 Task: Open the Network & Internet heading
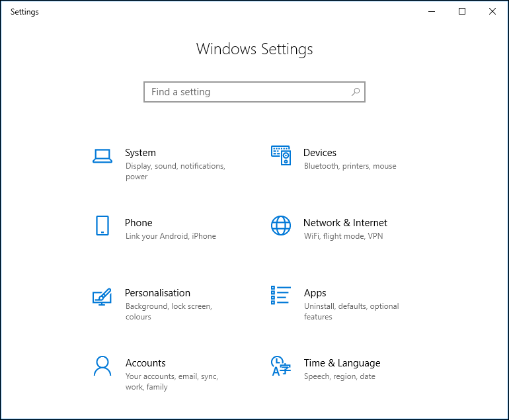[345, 223]
